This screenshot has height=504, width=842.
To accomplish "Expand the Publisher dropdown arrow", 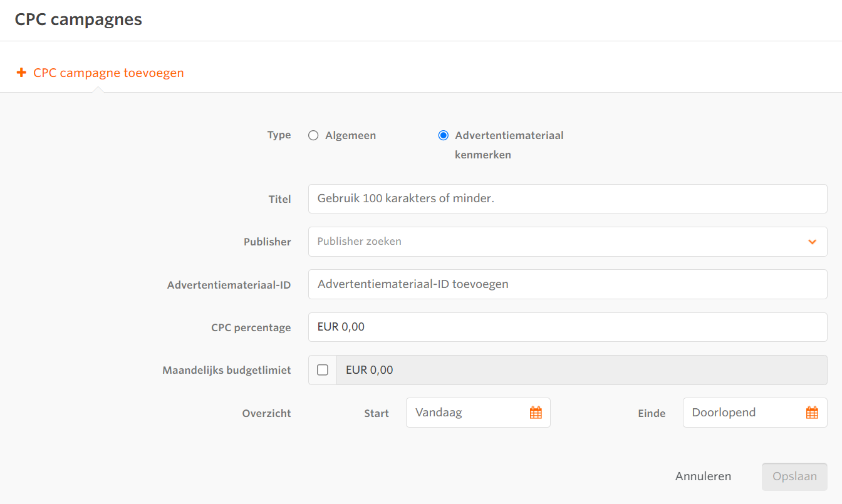I will [812, 242].
